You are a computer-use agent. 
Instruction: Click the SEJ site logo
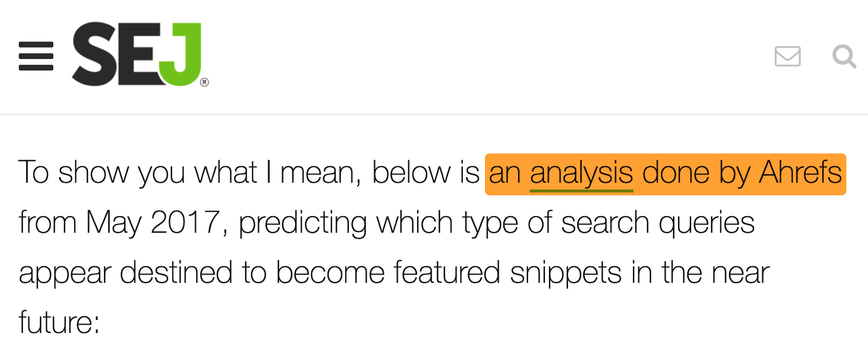point(140,54)
